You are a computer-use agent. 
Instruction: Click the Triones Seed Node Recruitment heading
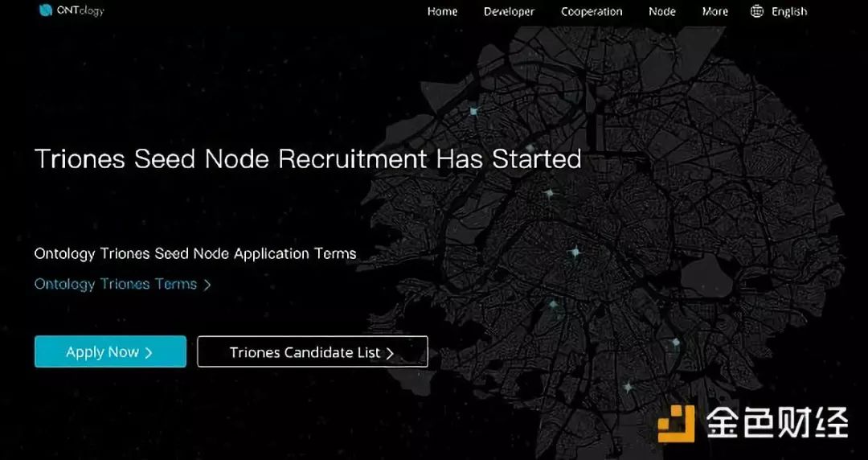click(308, 159)
